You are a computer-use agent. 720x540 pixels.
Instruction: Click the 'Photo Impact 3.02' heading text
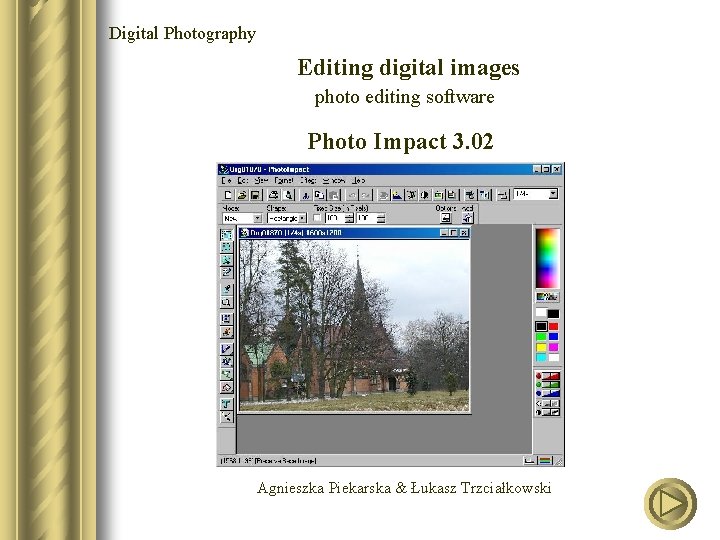point(400,141)
